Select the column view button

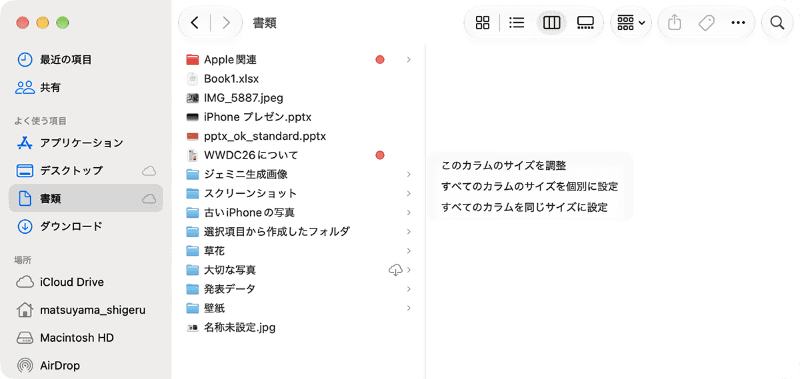(552, 23)
